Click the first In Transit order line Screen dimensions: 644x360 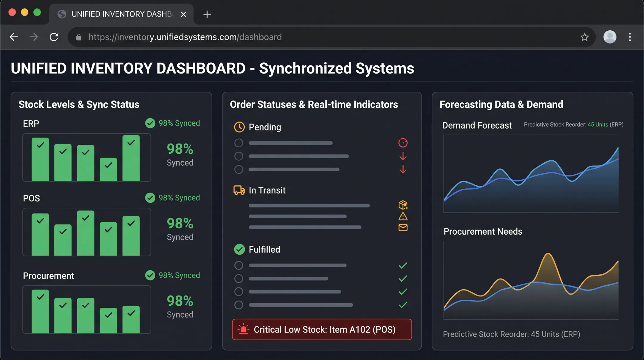click(x=309, y=205)
